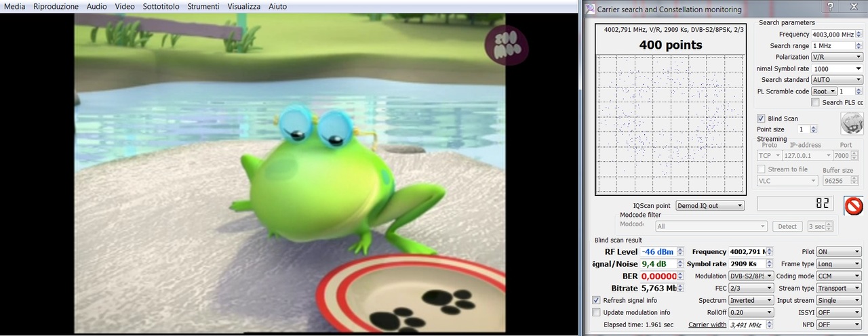Open the FEC 2/3 dropdown

[x=751, y=288]
